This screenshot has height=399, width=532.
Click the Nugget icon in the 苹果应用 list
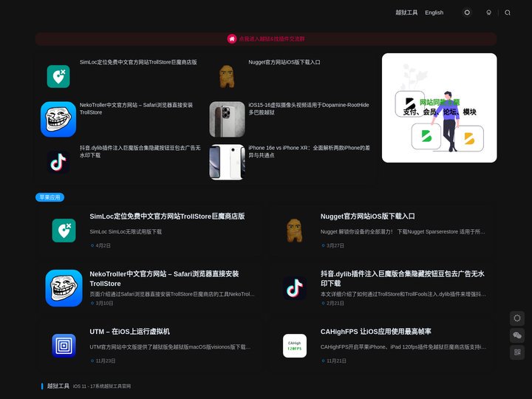coord(295,231)
